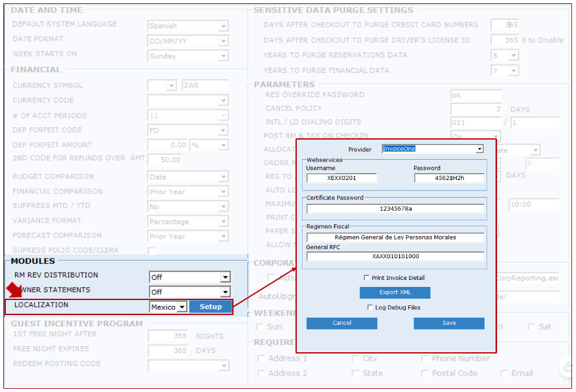Tick the Address 1 required checkbox
Viewport: 576px width, 392px height.
[261, 359]
